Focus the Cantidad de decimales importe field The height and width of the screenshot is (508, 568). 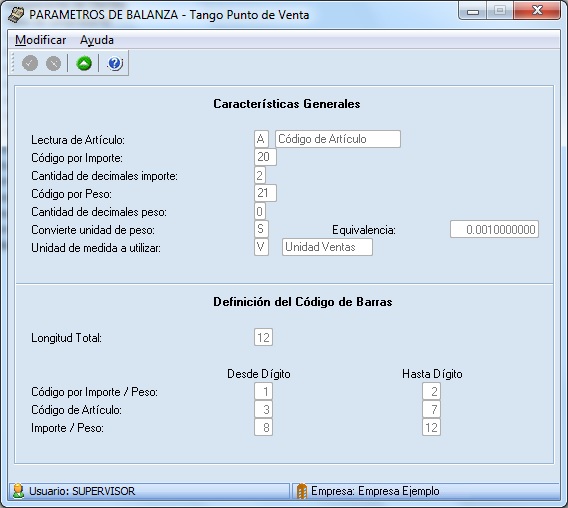point(260,175)
